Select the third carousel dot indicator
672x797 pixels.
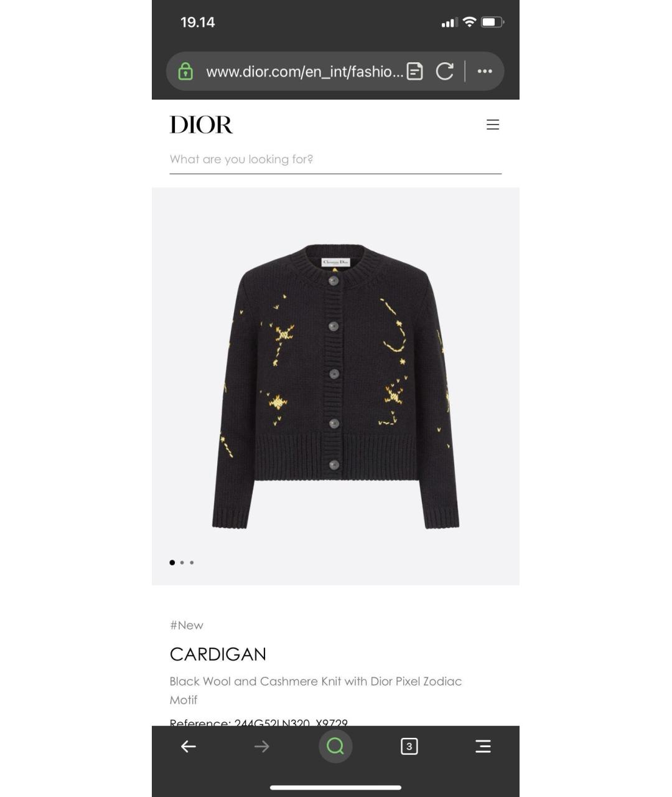pos(192,562)
